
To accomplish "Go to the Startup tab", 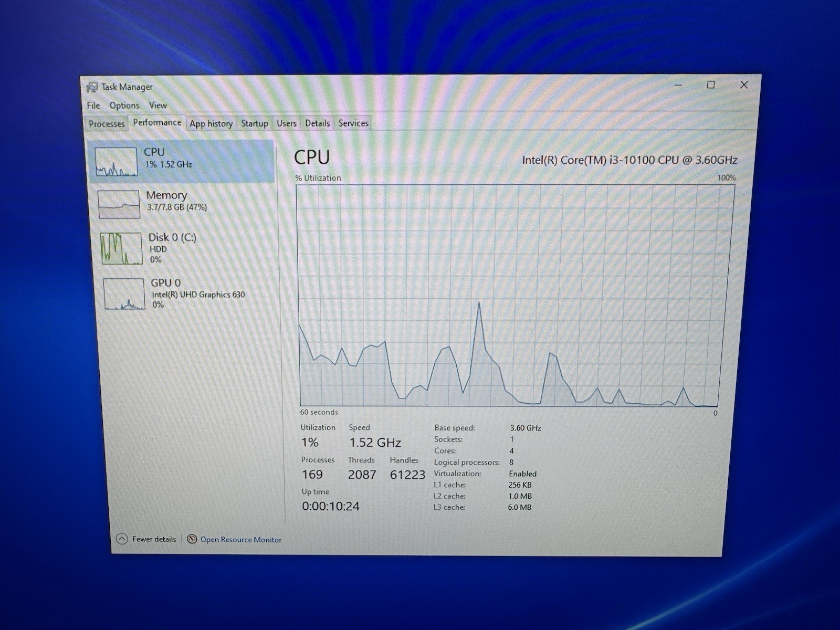I will click(255, 123).
